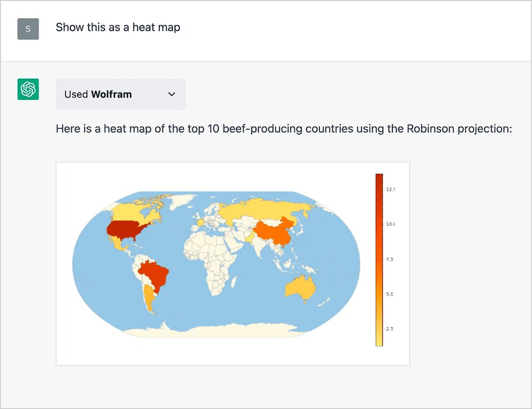Click the user avatar with letter S
This screenshot has width=532, height=409.
pos(28,29)
